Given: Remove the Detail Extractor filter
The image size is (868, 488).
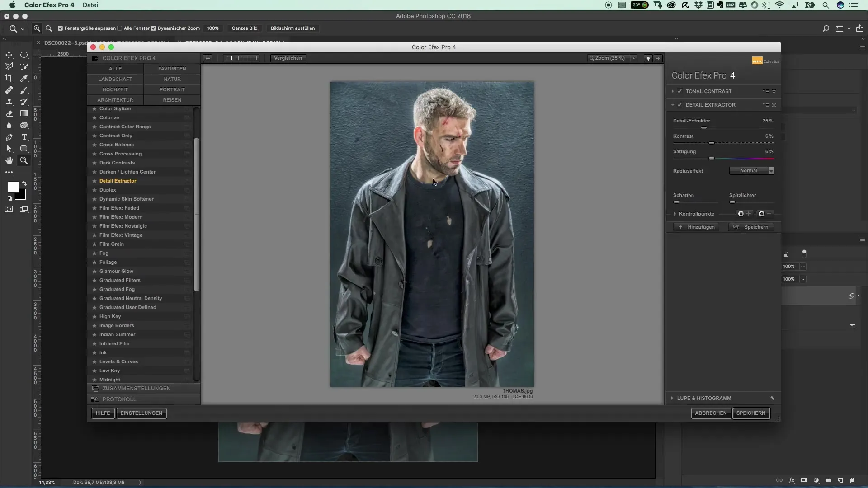Looking at the screenshot, I should 774,105.
